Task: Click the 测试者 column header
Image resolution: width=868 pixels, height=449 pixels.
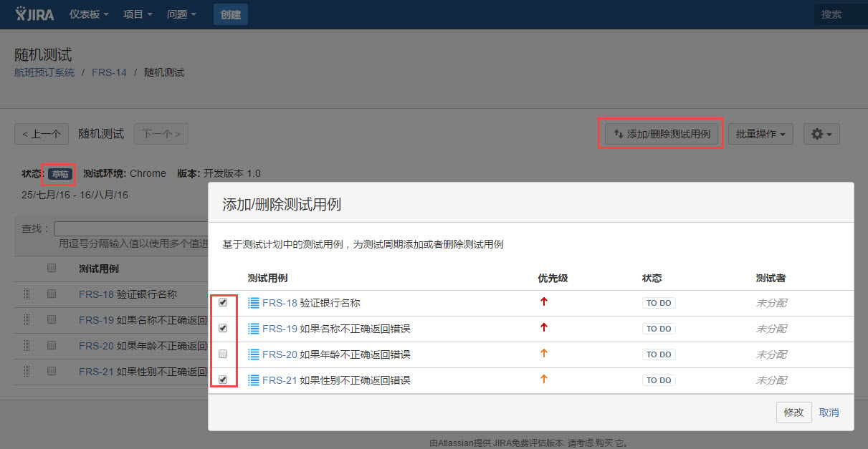Action: (x=771, y=278)
